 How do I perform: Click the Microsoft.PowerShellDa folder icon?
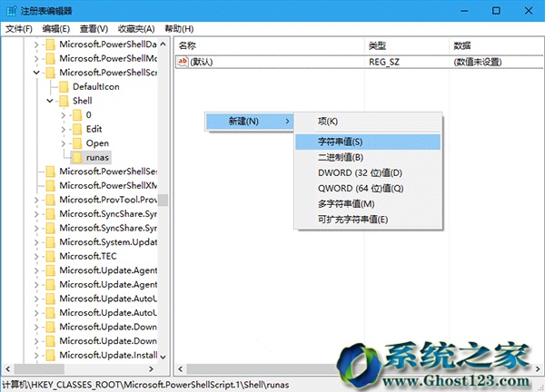pyautogui.click(x=50, y=44)
